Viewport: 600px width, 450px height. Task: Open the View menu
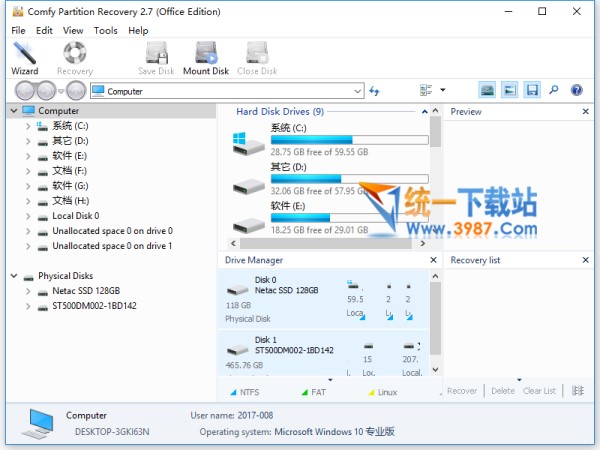(x=73, y=31)
